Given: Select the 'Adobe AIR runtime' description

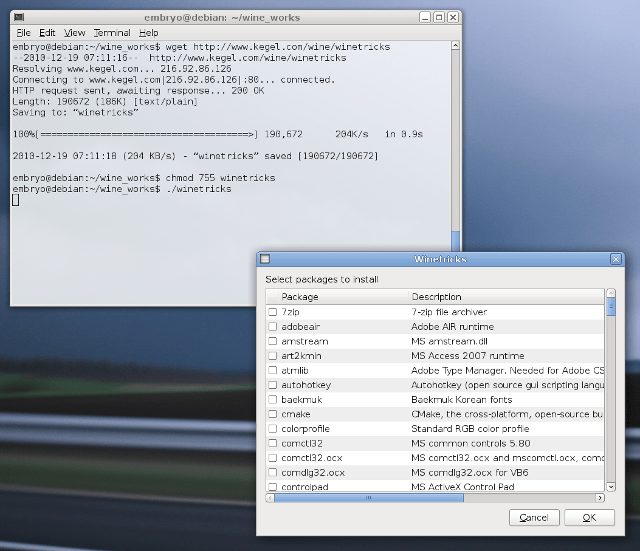Looking at the screenshot, I should (452, 327).
